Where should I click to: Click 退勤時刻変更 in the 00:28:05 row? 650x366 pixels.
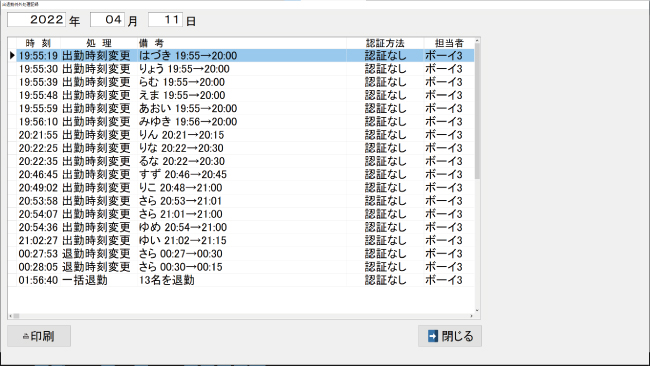[96, 267]
